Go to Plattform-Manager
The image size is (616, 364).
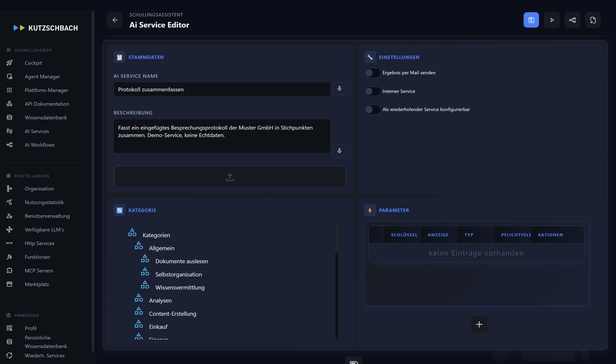[x=46, y=90]
